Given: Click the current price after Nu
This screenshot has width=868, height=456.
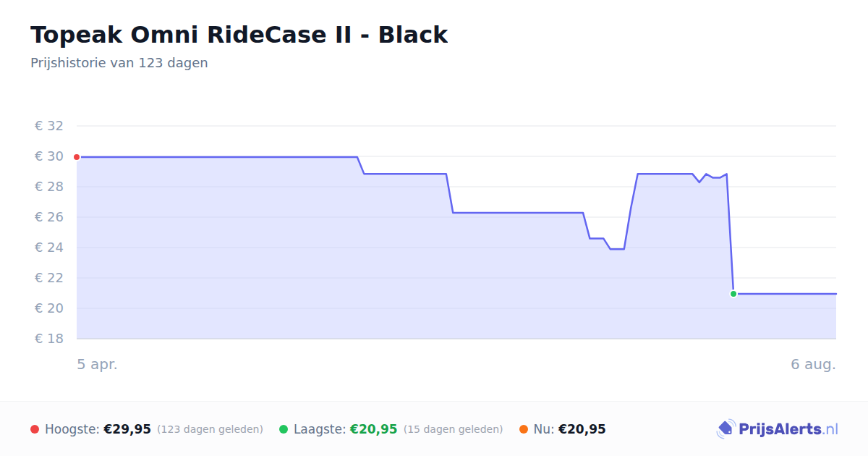Looking at the screenshot, I should point(582,429).
